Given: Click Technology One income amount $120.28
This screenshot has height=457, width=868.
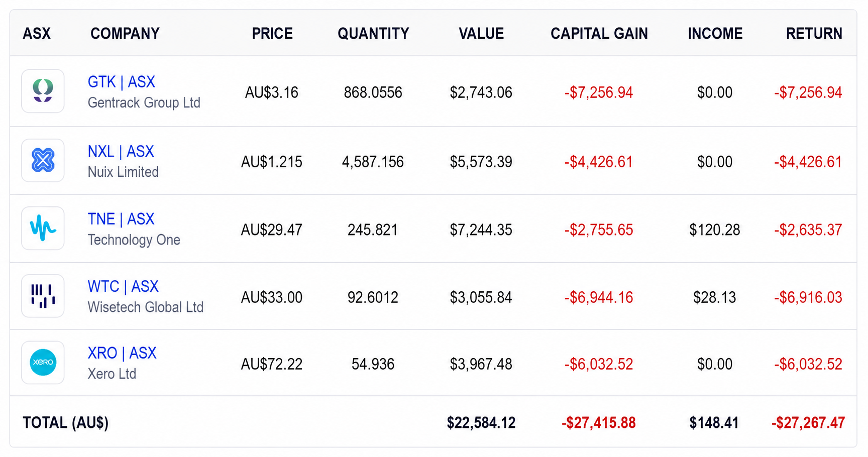Looking at the screenshot, I should pos(715,230).
